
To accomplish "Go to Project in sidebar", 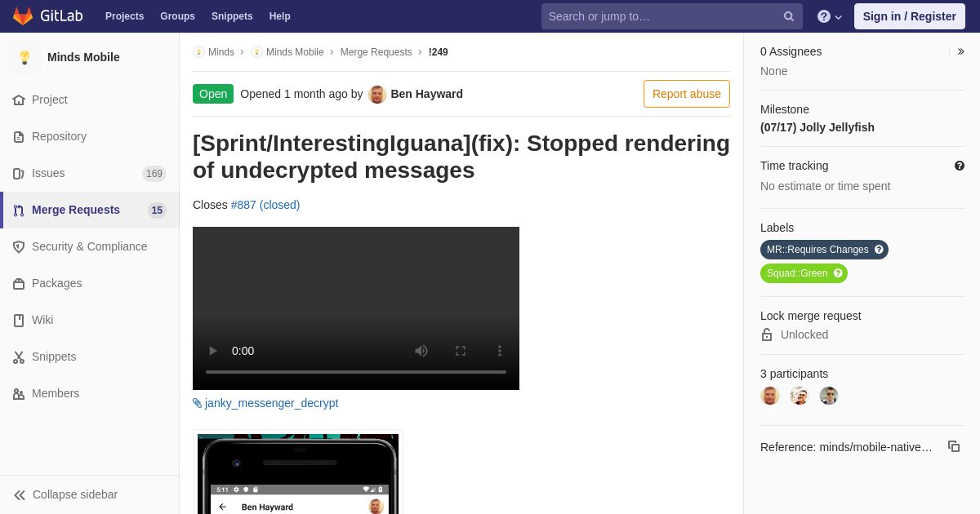I will 49,100.
